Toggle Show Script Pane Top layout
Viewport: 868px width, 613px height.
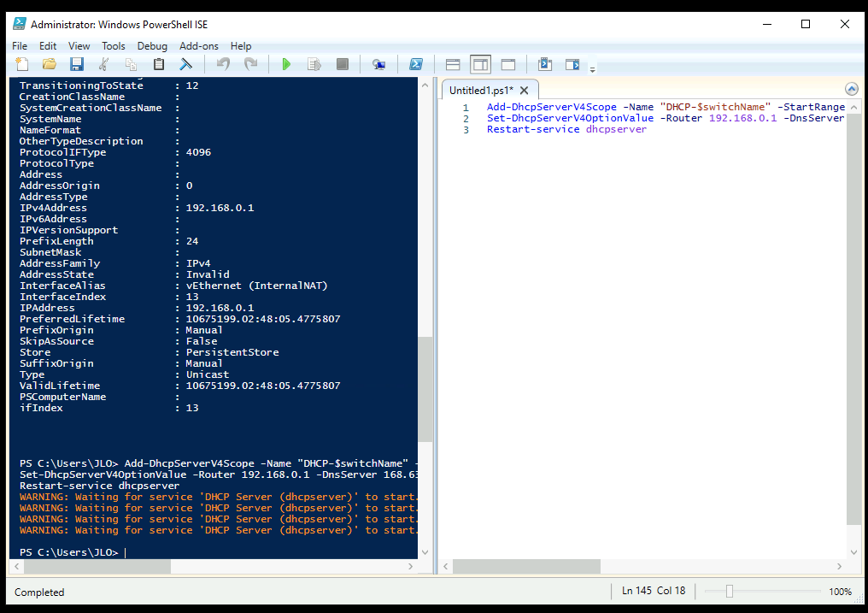tap(453, 64)
